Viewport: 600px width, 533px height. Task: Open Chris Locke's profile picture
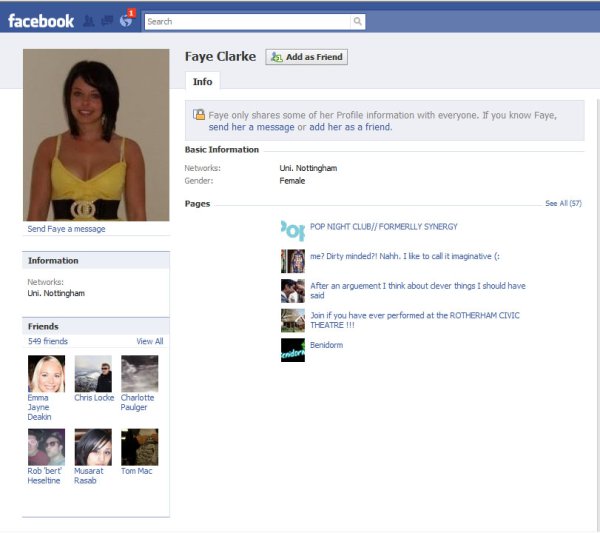coord(93,373)
